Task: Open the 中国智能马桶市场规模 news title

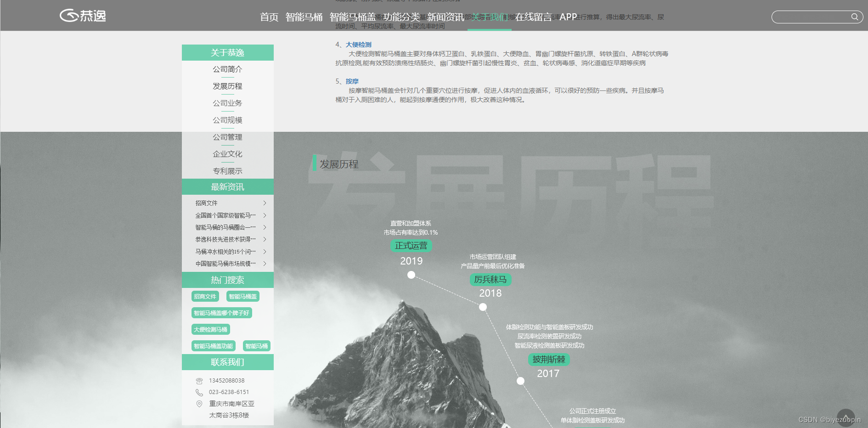Action: point(225,264)
